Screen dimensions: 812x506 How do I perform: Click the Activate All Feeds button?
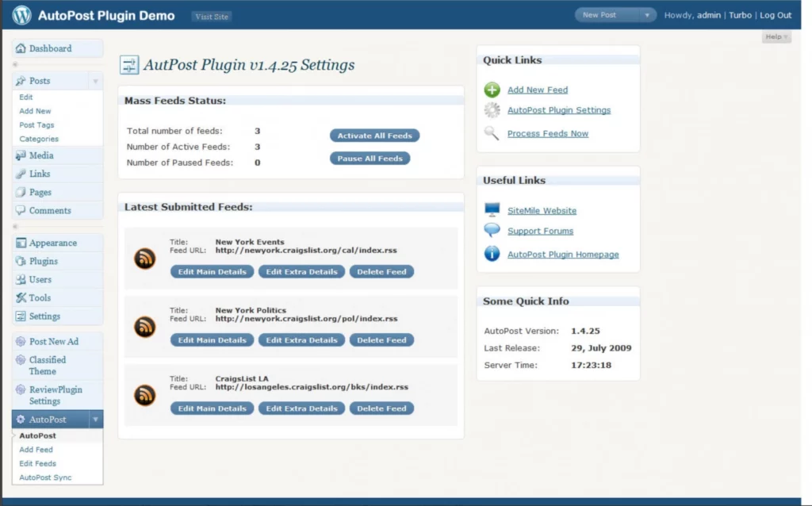coord(374,135)
